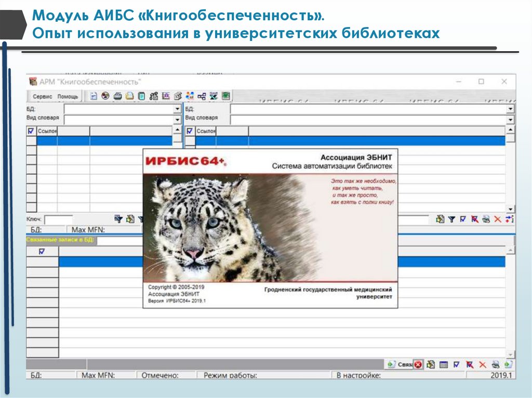
Task: Click the unmark crossed check icon in bottom toolbar
Action: coord(470,364)
